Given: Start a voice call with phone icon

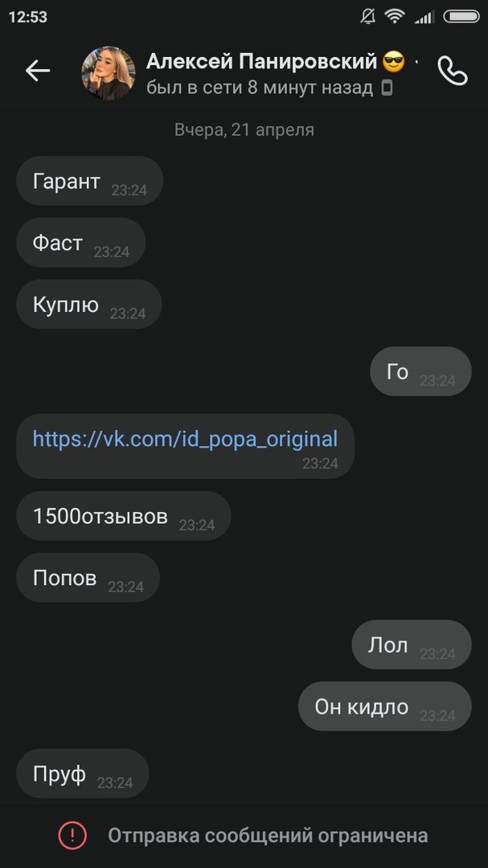Looking at the screenshot, I should click(x=452, y=71).
